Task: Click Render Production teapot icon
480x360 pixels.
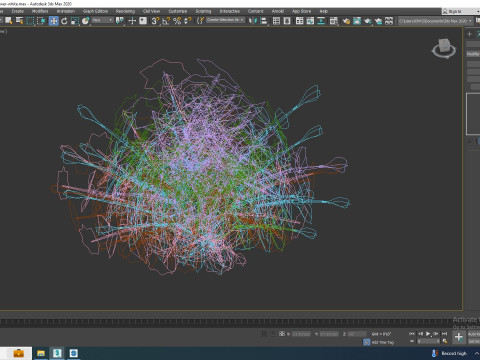Action: pos(368,21)
